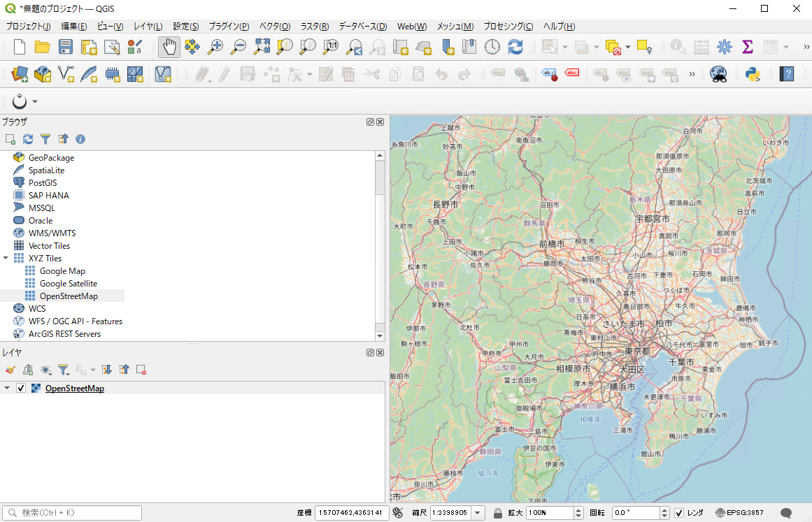Add selected layers in Browser panel toolbar

click(10, 139)
